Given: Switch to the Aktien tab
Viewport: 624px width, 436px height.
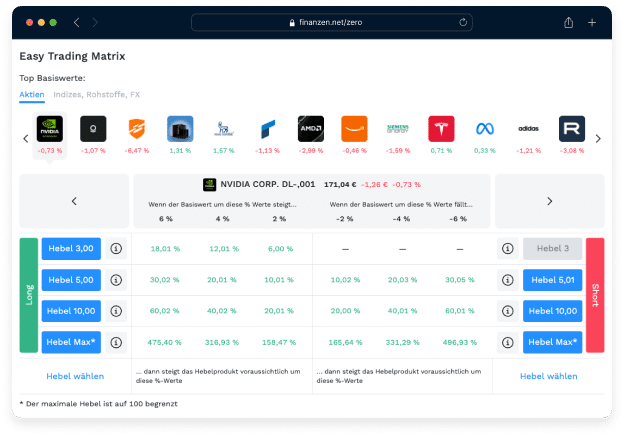Looking at the screenshot, I should [x=32, y=95].
